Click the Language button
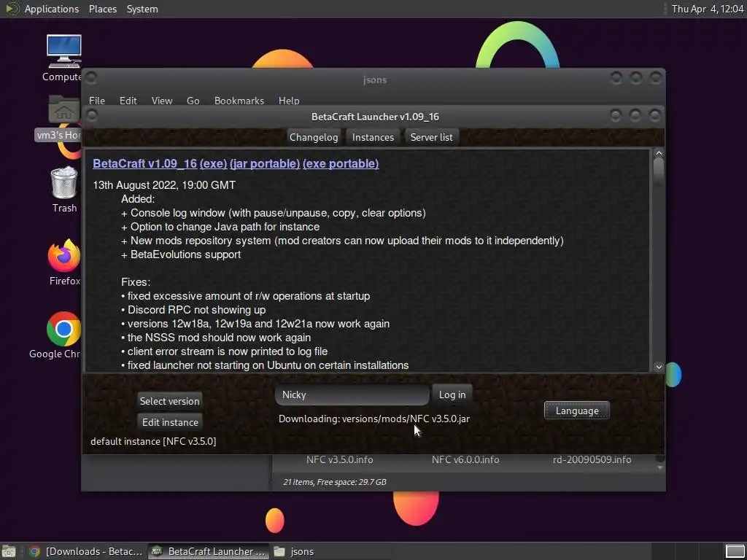The height and width of the screenshot is (560, 747). pyautogui.click(x=576, y=411)
